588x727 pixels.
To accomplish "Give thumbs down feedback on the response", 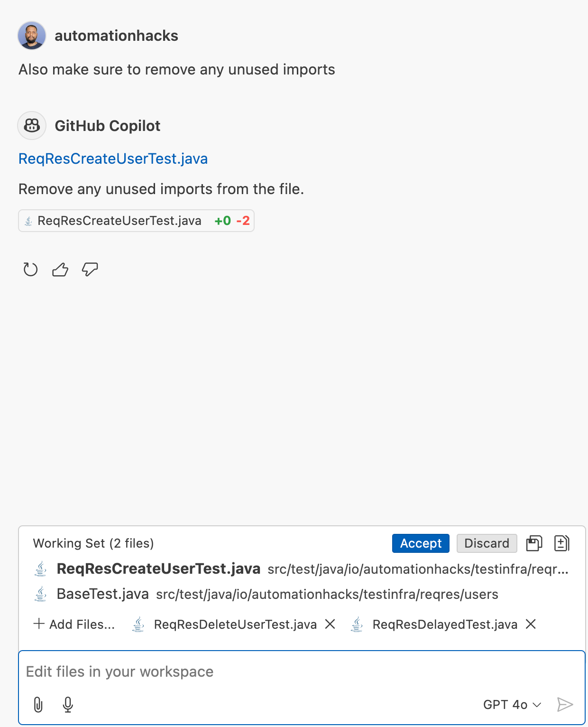I will tap(89, 270).
